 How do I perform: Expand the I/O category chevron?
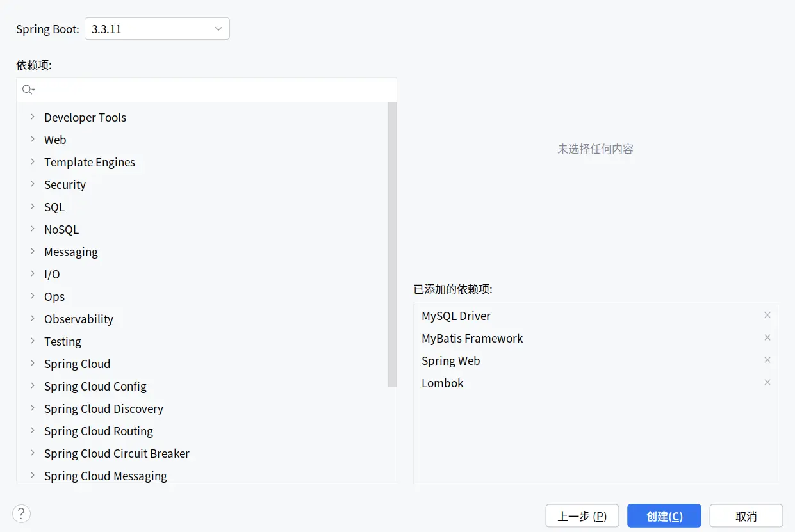pos(32,274)
